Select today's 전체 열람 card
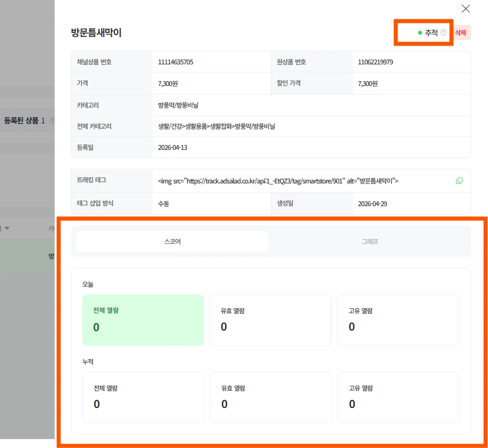This screenshot has width=488, height=448. (x=143, y=320)
